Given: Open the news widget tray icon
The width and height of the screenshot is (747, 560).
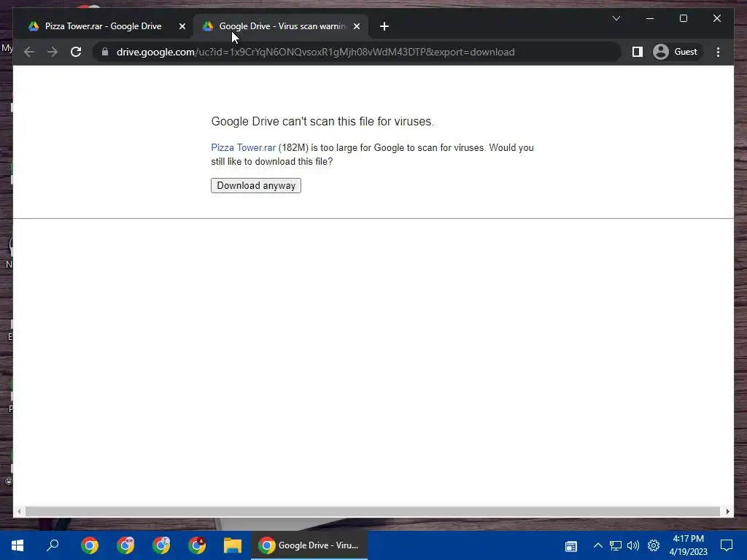Looking at the screenshot, I should coord(570,546).
